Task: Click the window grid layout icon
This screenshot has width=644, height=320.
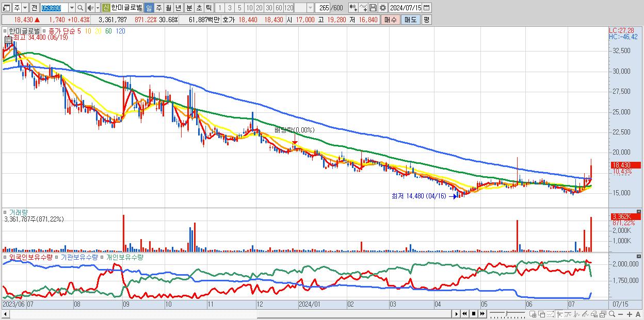Action: [x=533, y=314]
